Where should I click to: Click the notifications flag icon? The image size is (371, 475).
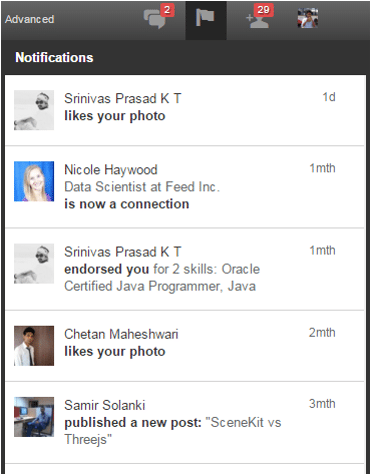205,18
